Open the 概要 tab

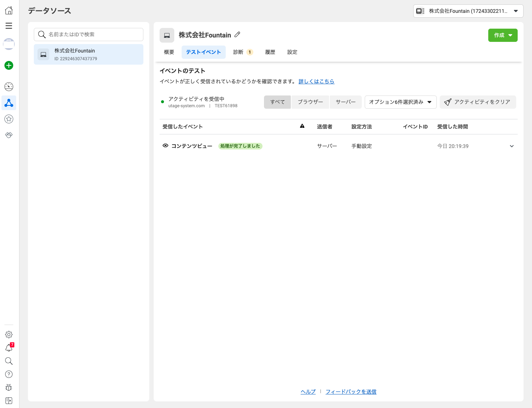tap(169, 52)
